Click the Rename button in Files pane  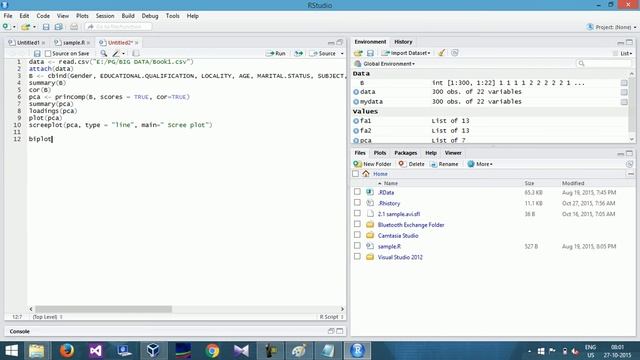[x=444, y=164]
